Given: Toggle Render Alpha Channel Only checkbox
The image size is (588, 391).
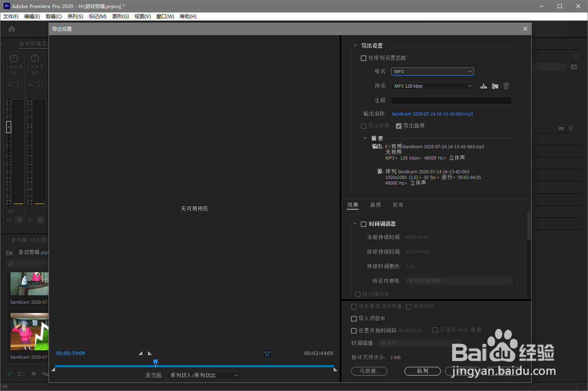Looking at the screenshot, I should point(435,330).
